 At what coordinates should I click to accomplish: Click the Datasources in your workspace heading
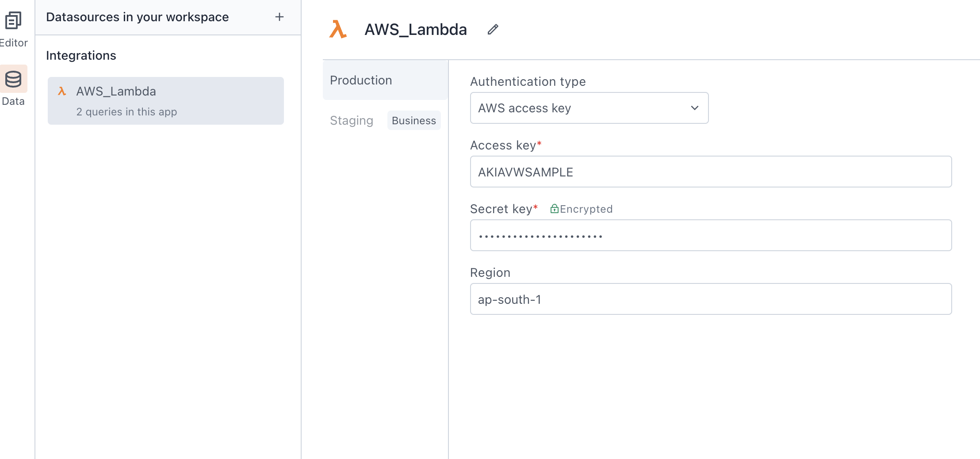click(138, 17)
